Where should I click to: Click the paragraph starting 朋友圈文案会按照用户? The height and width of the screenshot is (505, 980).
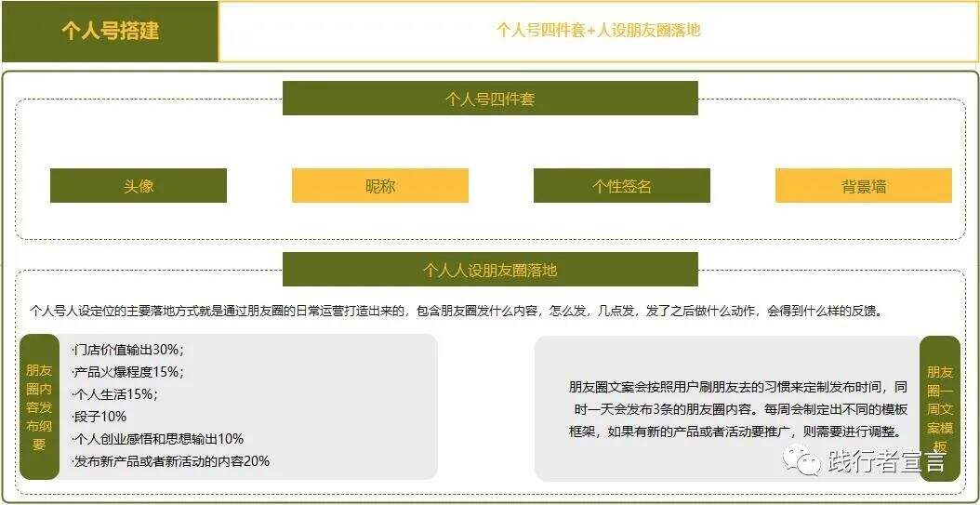coord(737,409)
